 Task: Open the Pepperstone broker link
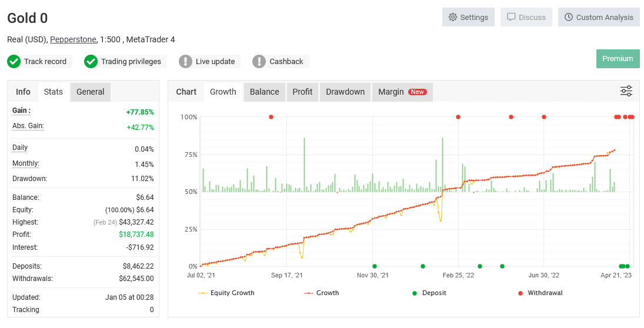(x=73, y=39)
